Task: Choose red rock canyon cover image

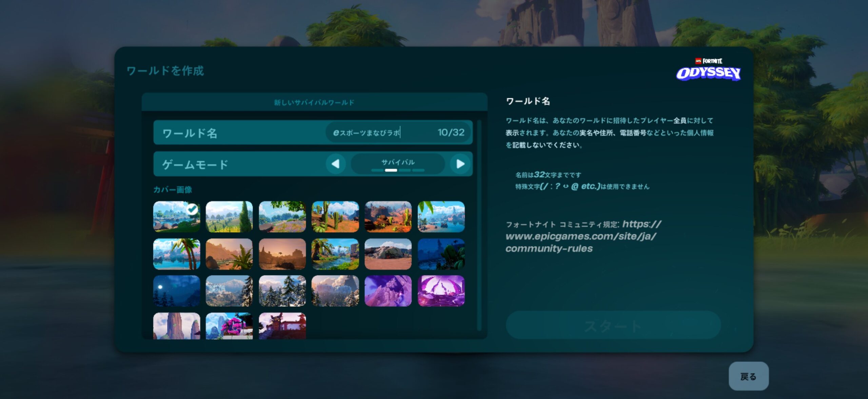Action: [388, 217]
